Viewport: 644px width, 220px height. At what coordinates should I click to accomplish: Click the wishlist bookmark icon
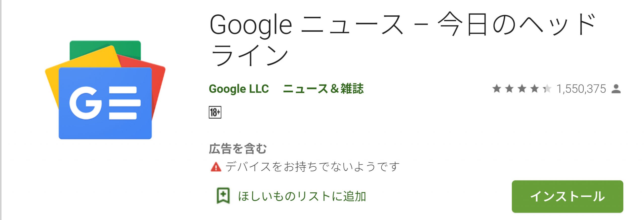point(223,196)
